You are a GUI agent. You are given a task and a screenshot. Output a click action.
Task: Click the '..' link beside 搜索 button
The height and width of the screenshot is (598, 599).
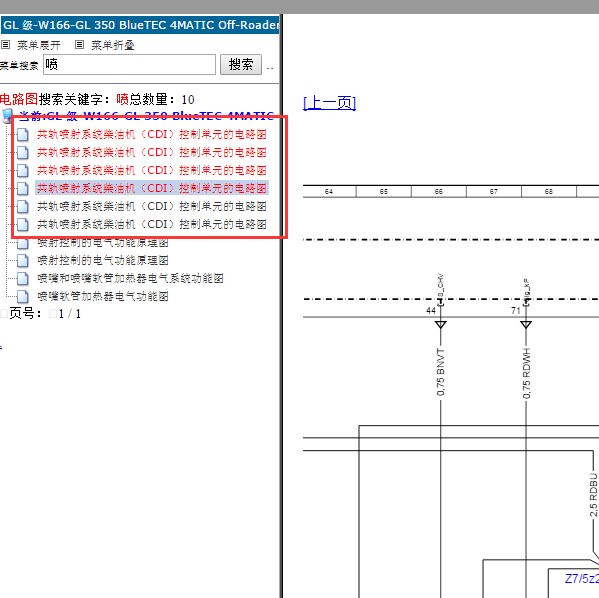click(270, 67)
